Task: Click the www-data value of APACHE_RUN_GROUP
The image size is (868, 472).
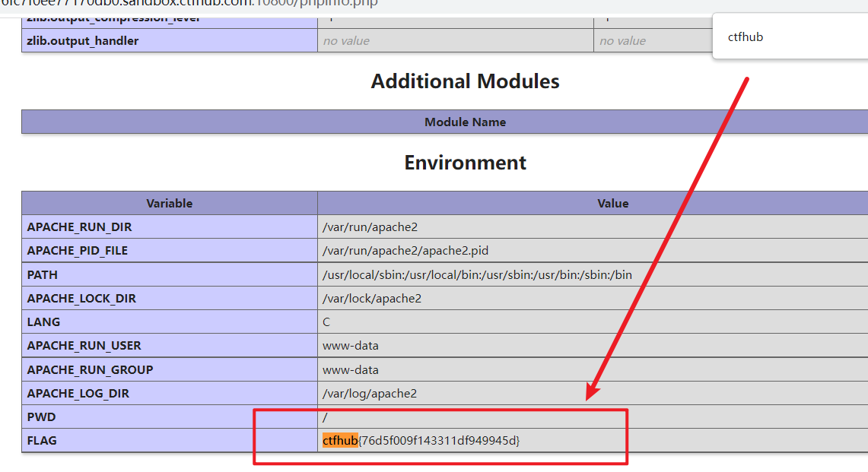Action: pos(351,369)
